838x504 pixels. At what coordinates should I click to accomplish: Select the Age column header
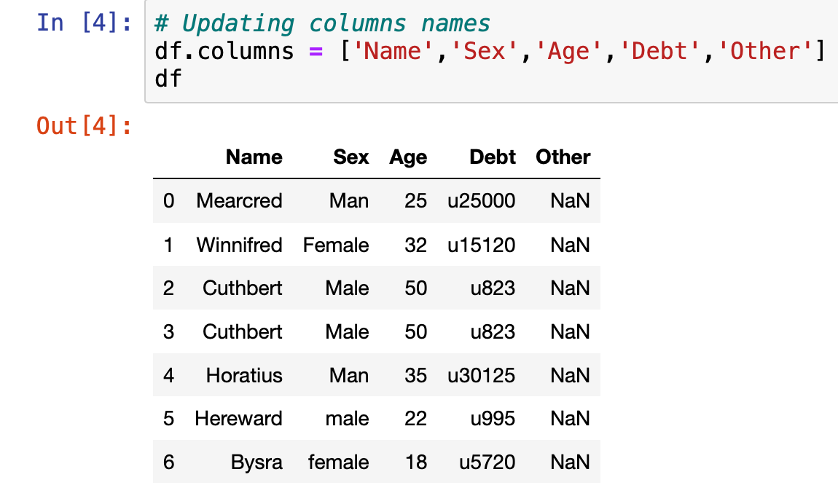point(408,157)
